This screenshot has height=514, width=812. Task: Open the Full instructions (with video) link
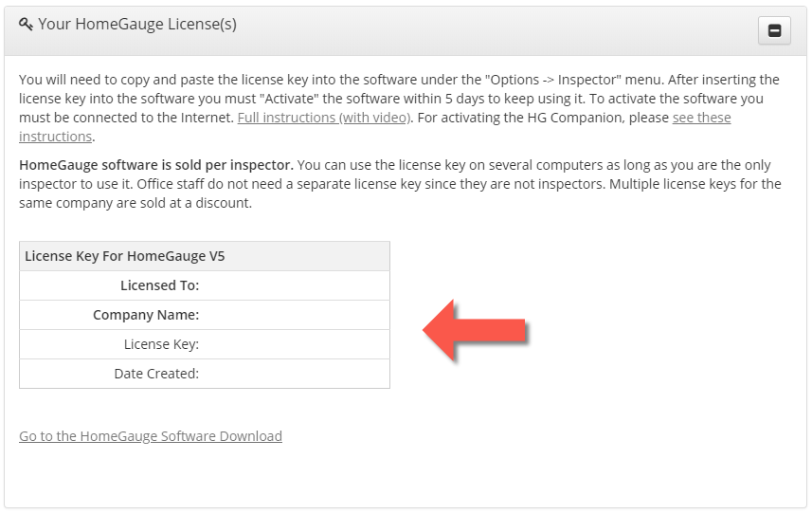click(x=323, y=118)
